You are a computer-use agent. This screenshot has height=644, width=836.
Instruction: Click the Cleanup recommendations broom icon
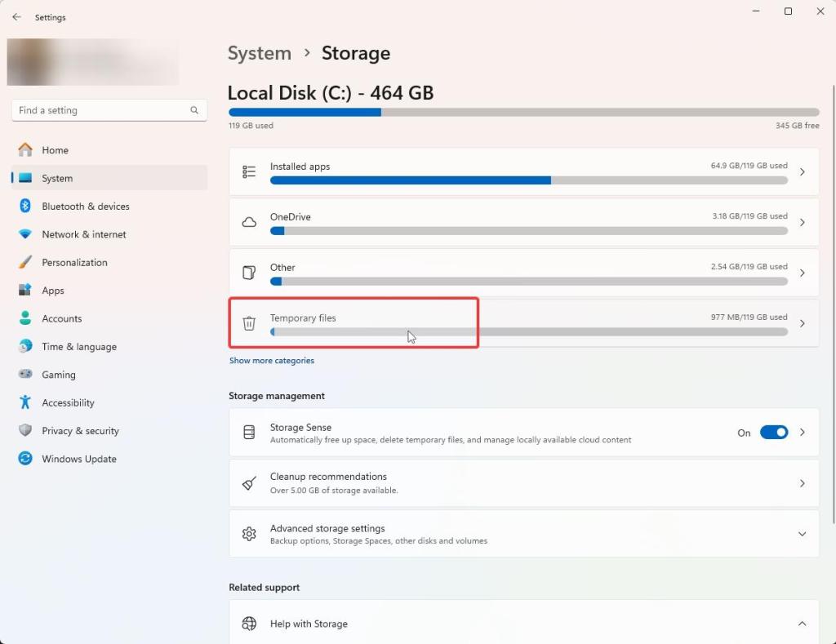[x=250, y=483]
